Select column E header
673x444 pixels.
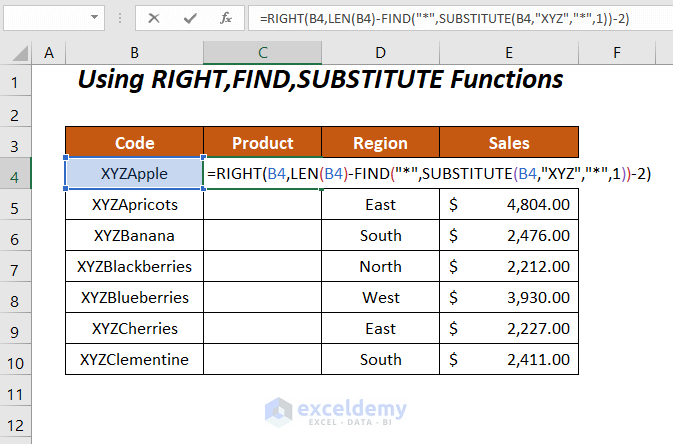click(x=509, y=53)
